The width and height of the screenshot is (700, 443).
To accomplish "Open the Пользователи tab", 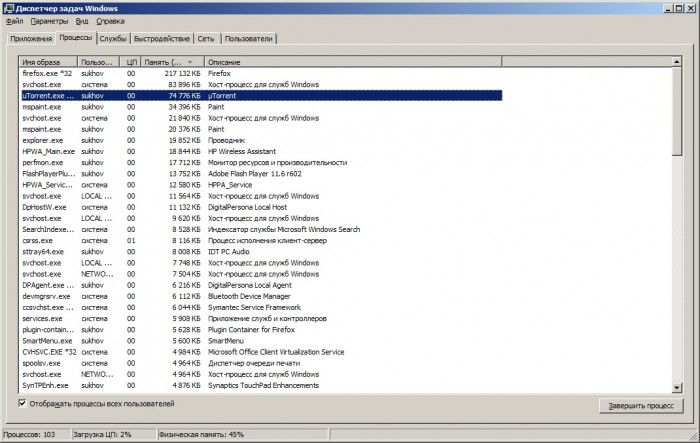I will pos(249,39).
